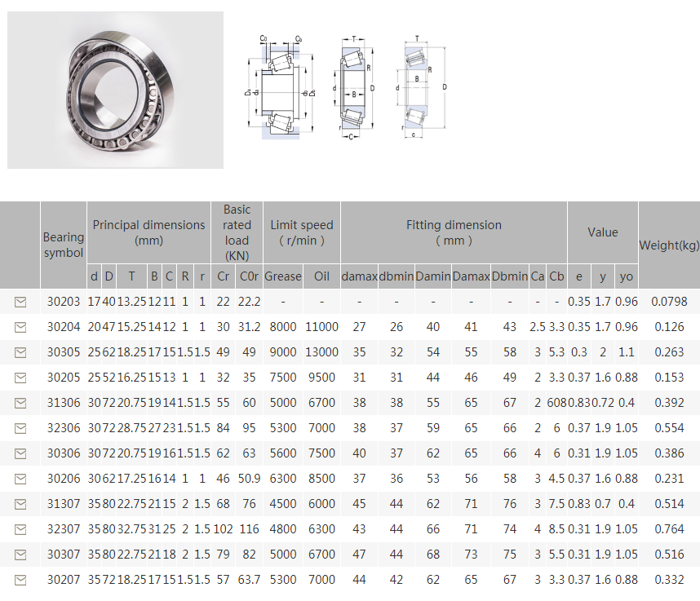
Task: Choose bearing symbol 30307
Action: [64, 555]
